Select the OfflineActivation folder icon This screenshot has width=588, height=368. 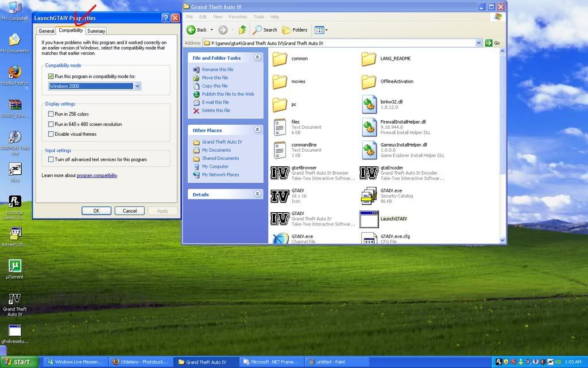pos(369,82)
